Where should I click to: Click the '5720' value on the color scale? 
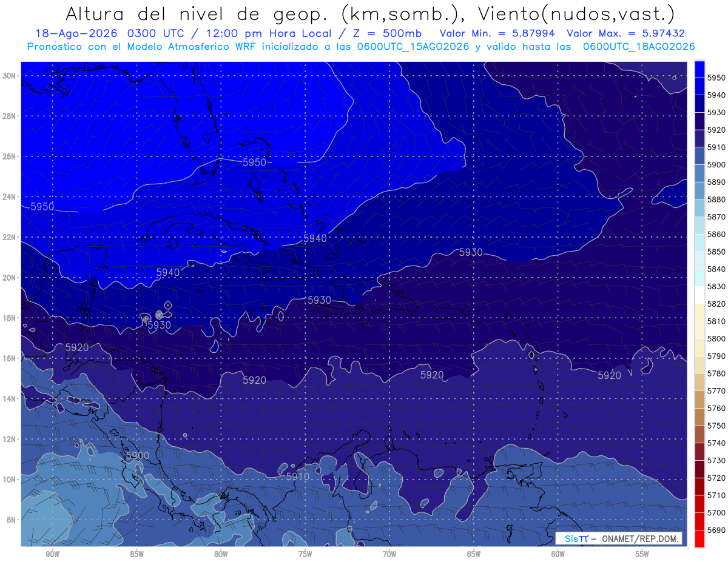click(x=716, y=478)
